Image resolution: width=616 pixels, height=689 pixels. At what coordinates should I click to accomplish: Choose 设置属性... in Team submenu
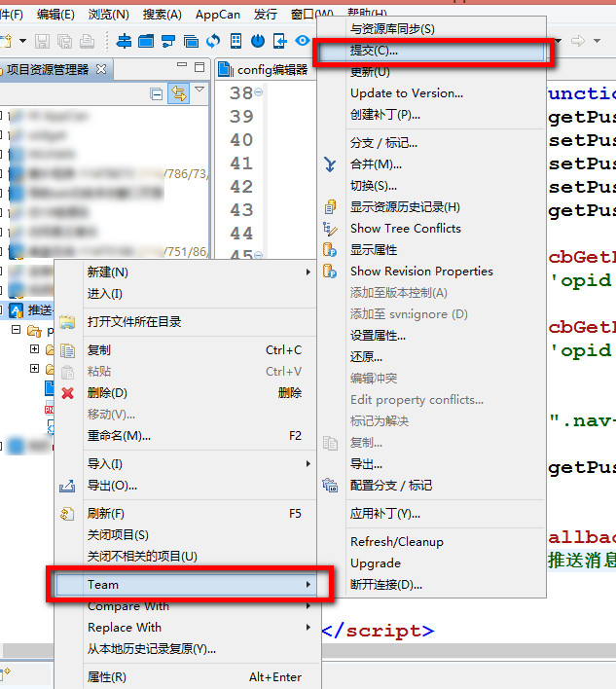(x=433, y=336)
